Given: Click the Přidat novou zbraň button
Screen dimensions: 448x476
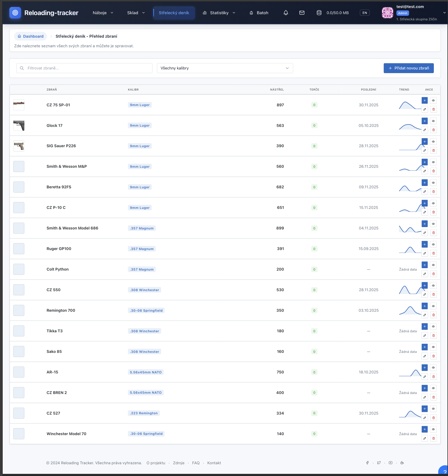Looking at the screenshot, I should [408, 68].
